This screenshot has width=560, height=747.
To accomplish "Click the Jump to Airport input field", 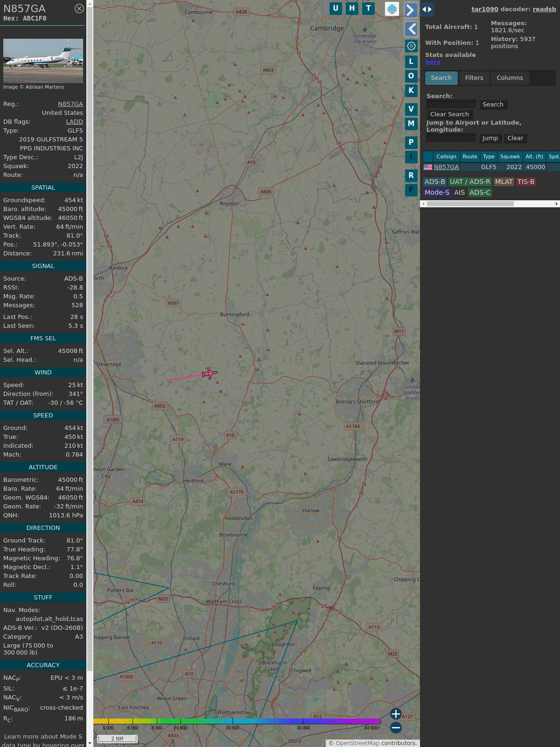I will point(451,138).
